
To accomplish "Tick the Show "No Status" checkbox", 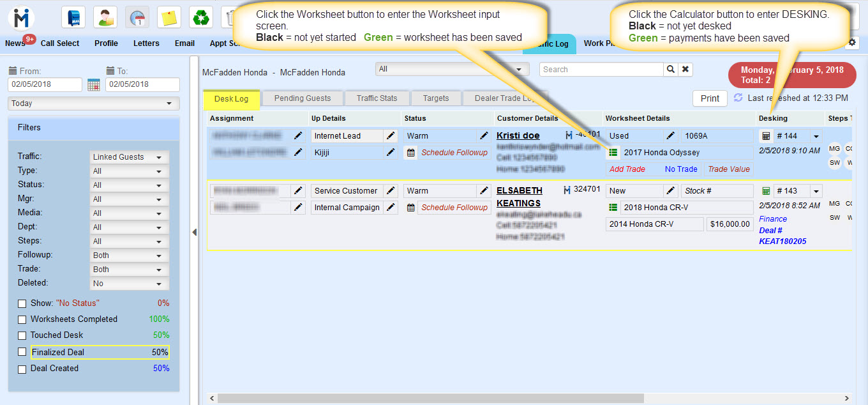I will click(x=22, y=303).
